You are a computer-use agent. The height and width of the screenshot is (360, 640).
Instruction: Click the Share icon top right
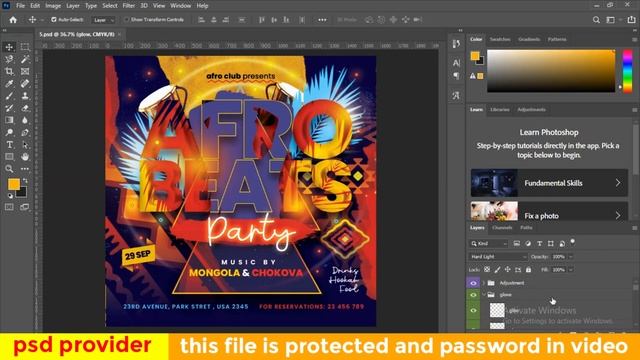click(x=631, y=20)
